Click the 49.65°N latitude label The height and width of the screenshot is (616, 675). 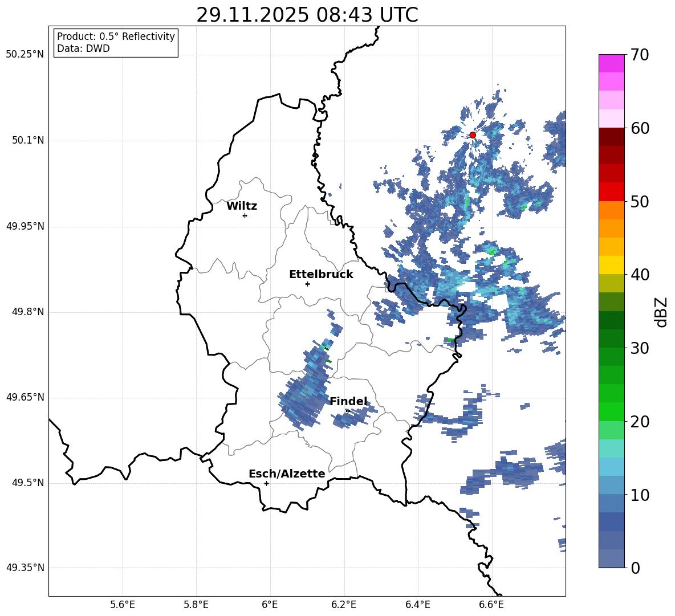[25, 397]
